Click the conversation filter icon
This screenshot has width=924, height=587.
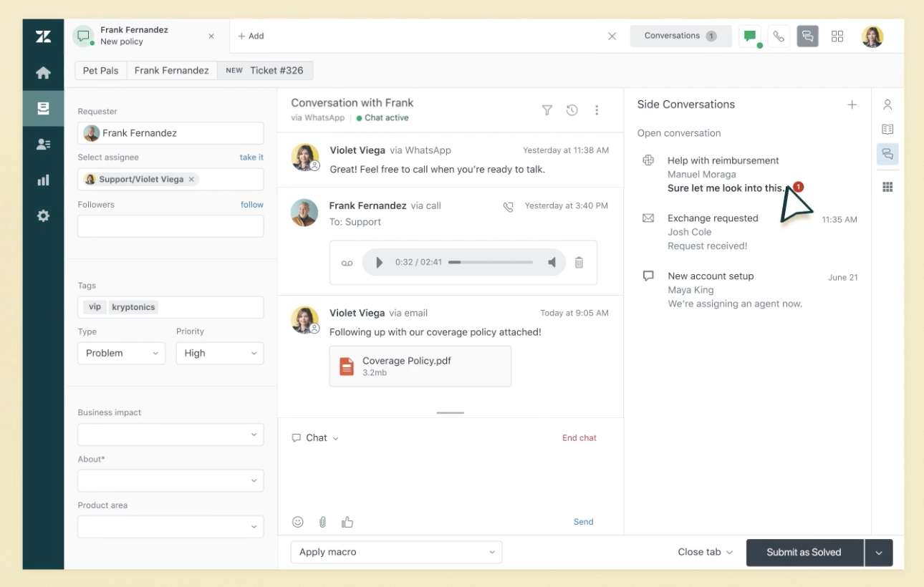pyautogui.click(x=547, y=110)
